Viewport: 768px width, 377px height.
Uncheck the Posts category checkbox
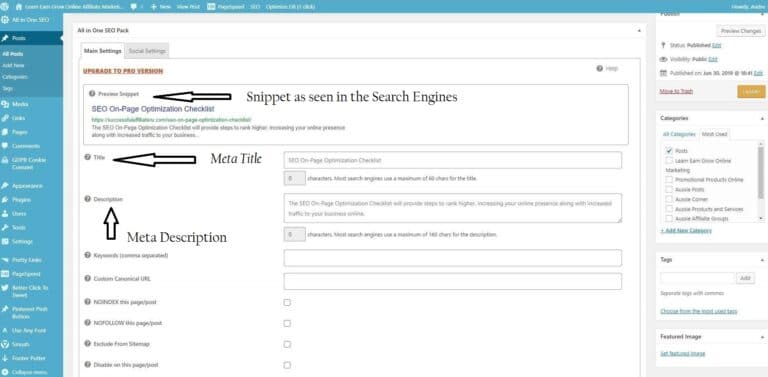(x=669, y=151)
